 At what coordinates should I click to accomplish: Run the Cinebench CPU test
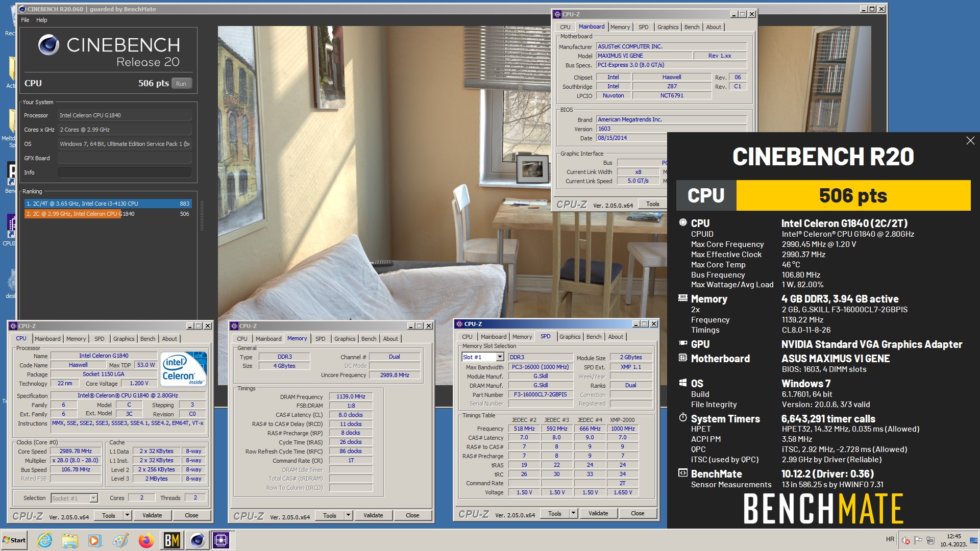tap(181, 84)
